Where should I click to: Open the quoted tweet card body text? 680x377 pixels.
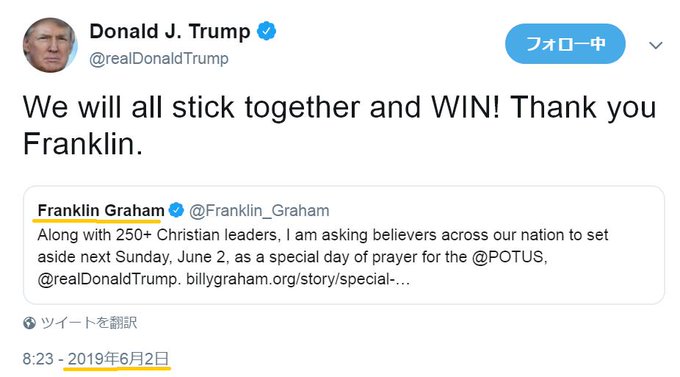click(x=323, y=257)
